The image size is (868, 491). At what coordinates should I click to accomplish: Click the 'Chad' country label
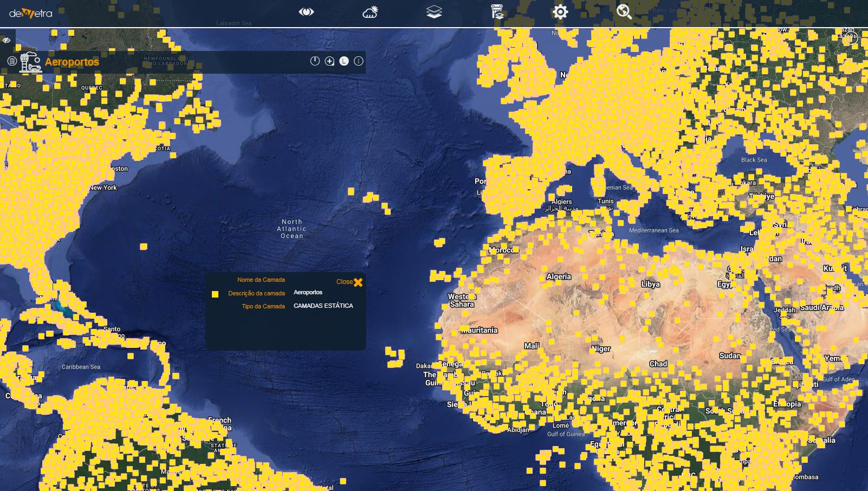point(658,364)
